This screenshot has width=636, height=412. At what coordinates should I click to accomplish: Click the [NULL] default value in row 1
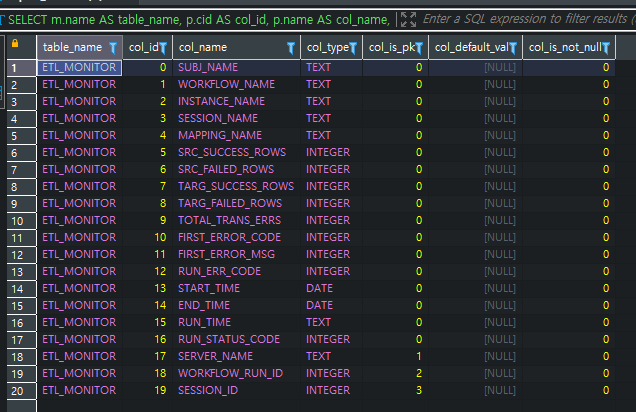[x=475, y=67]
